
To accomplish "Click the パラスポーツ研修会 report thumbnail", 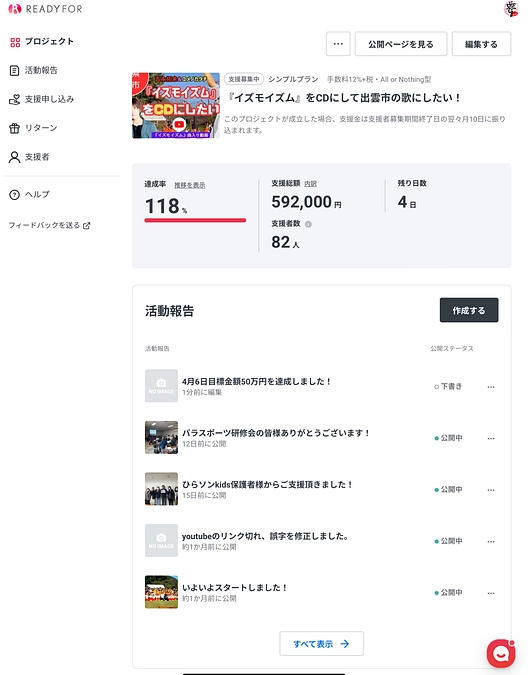I will pyautogui.click(x=161, y=437).
